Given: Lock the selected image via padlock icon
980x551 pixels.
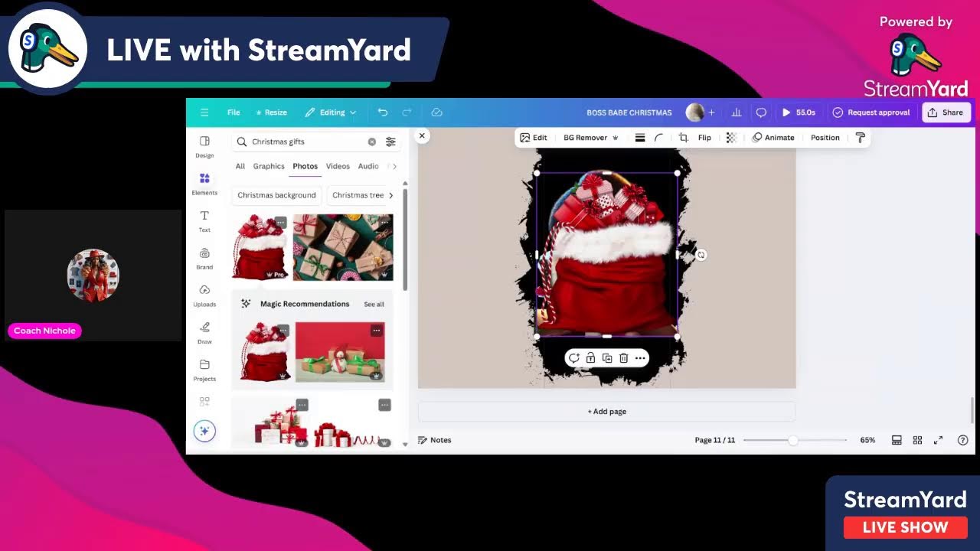Looking at the screenshot, I should coord(590,358).
